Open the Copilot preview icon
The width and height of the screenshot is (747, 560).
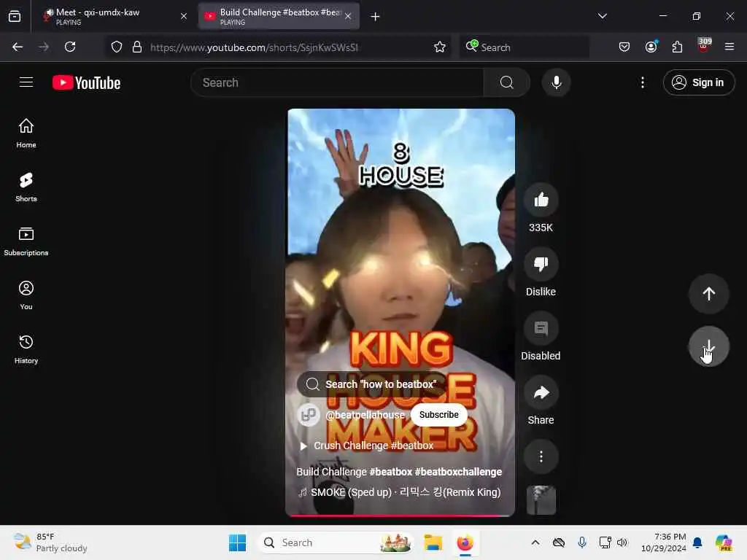tap(724, 542)
